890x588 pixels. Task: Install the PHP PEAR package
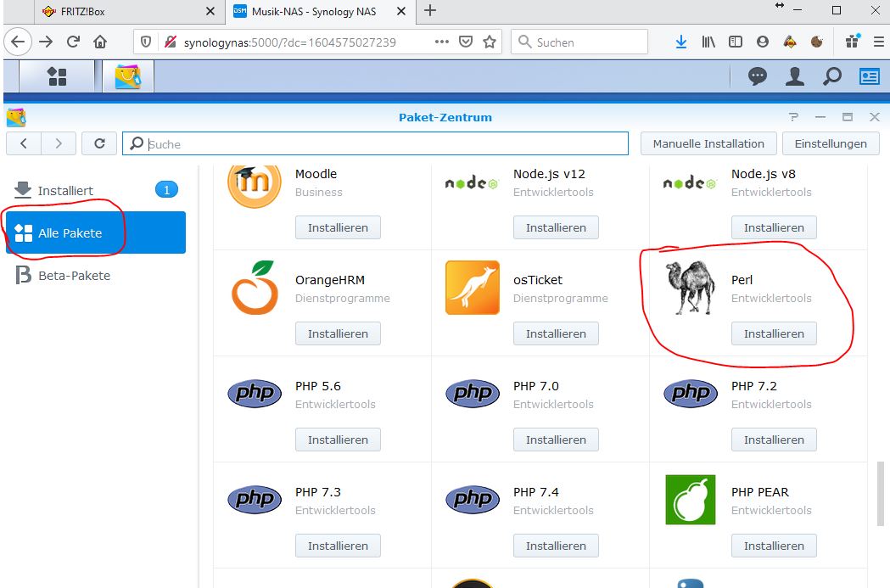(774, 546)
